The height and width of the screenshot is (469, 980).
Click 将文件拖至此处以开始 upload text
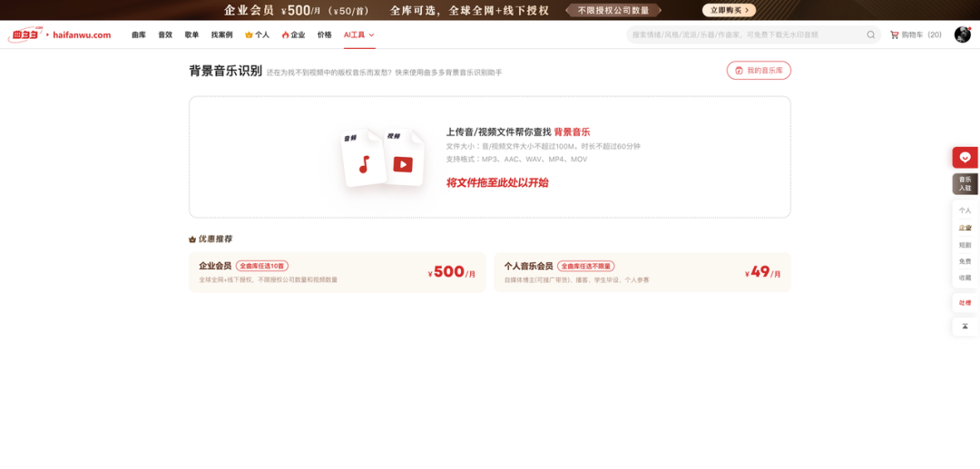[497, 182]
